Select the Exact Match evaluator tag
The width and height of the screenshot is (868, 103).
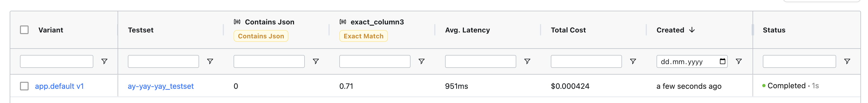coord(364,36)
